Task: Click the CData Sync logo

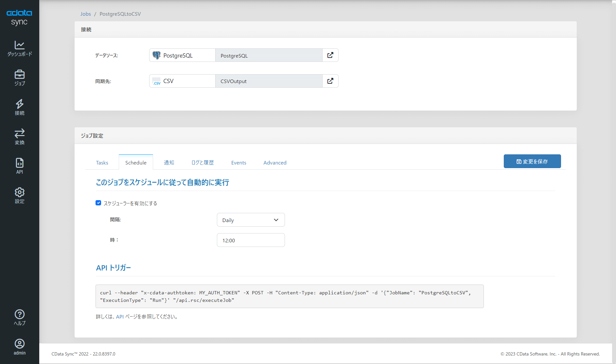Action: (x=19, y=18)
